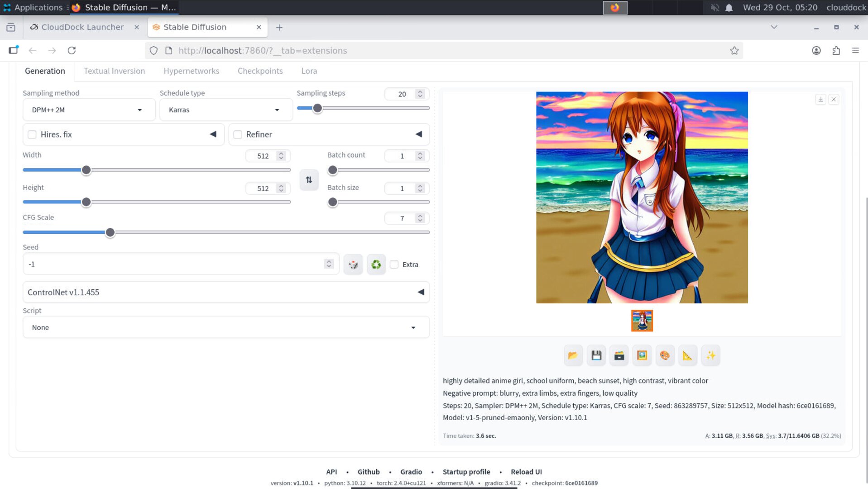The image size is (868, 489).
Task: Send image to extras via ruler icon
Action: (x=688, y=355)
